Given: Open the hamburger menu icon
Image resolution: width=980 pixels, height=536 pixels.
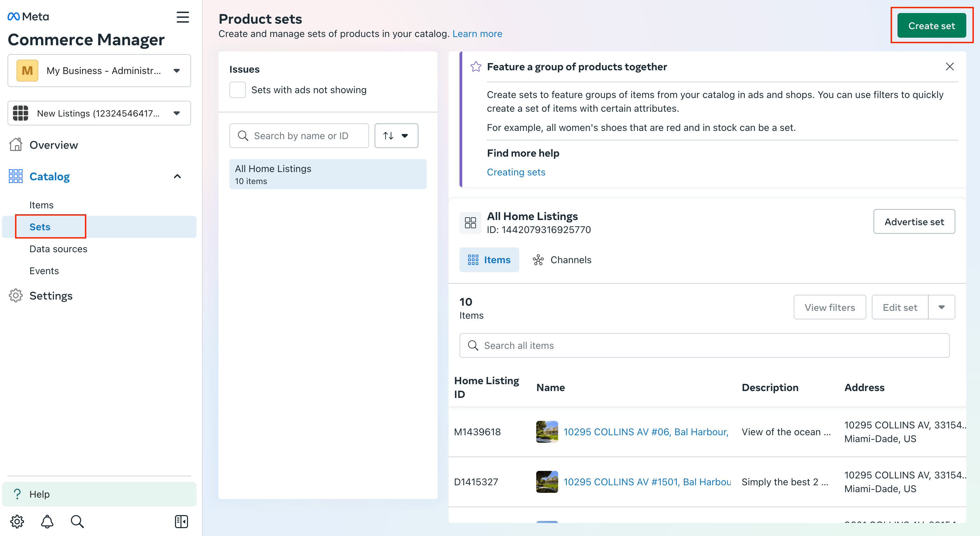Looking at the screenshot, I should pyautogui.click(x=183, y=17).
